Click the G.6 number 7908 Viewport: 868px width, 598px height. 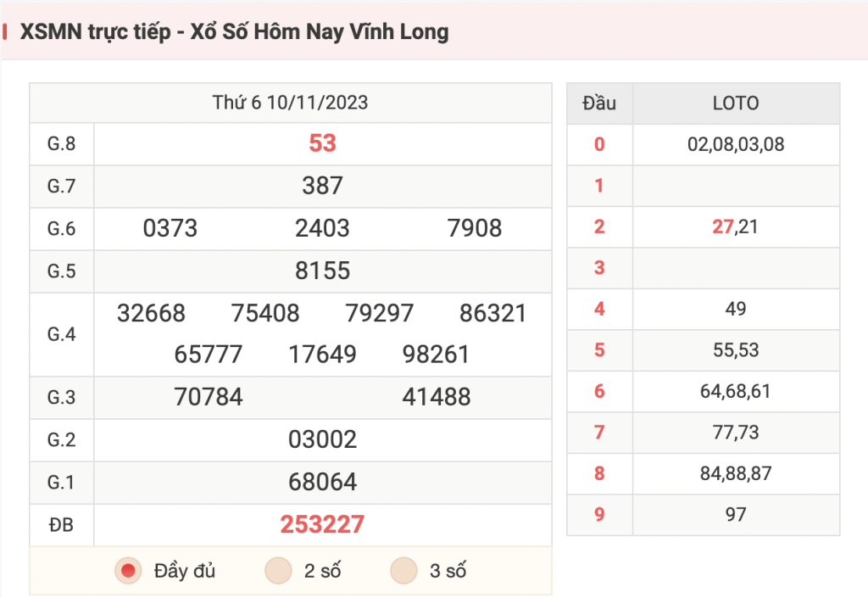click(475, 228)
